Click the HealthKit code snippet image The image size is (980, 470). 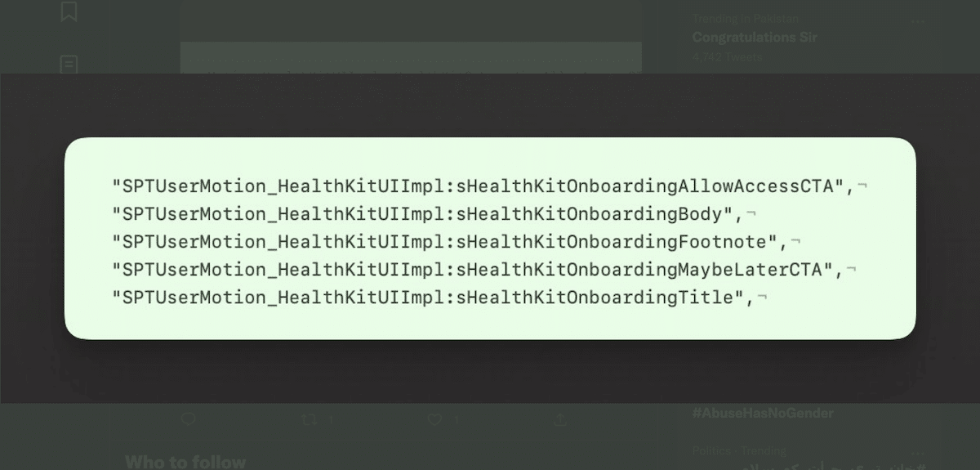pyautogui.click(x=490, y=238)
